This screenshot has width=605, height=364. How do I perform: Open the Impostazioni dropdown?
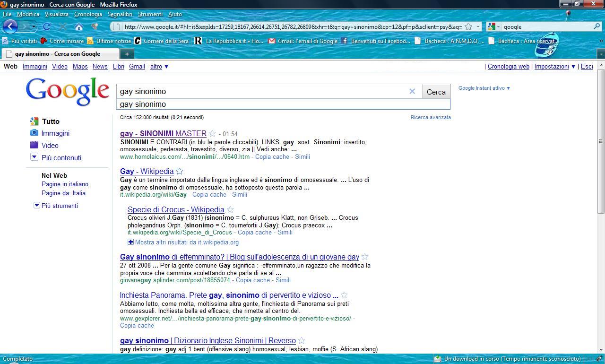(x=555, y=67)
